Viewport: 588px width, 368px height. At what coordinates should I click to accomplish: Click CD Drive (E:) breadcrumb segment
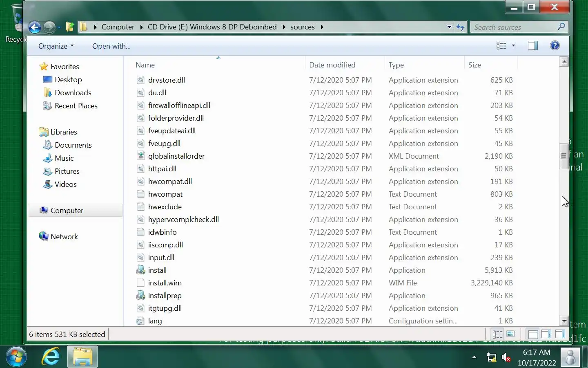pos(212,27)
